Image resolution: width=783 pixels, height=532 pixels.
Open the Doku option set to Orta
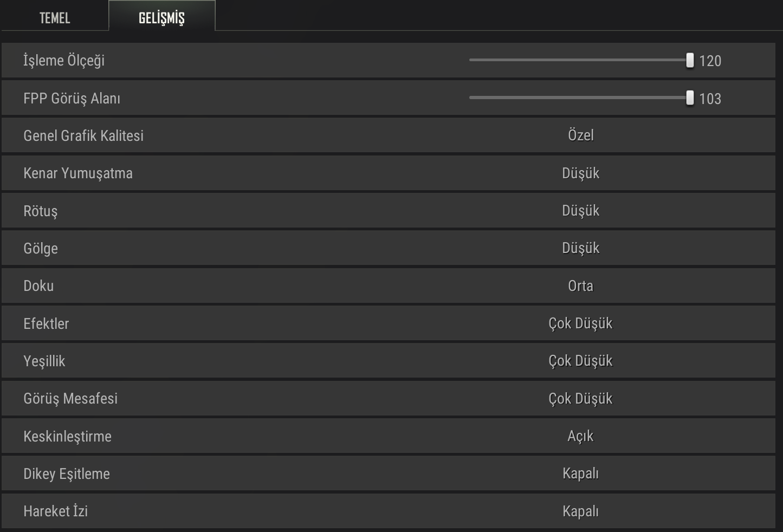[580, 286]
